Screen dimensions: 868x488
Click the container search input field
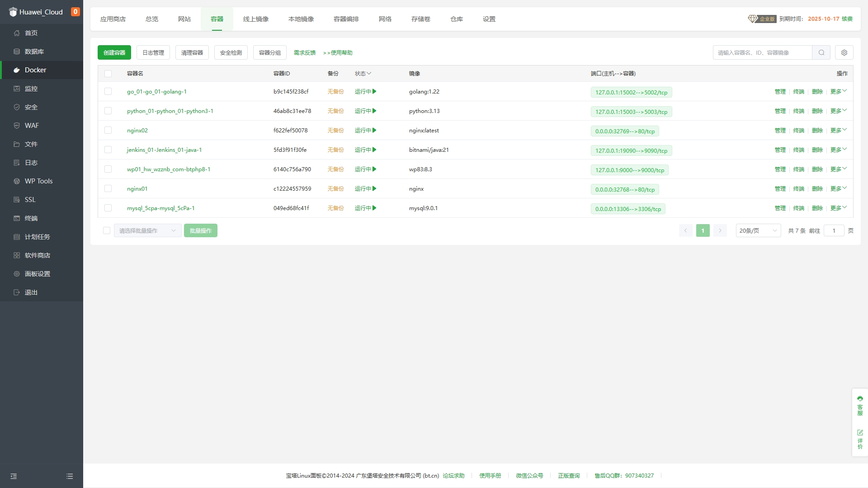coord(763,52)
